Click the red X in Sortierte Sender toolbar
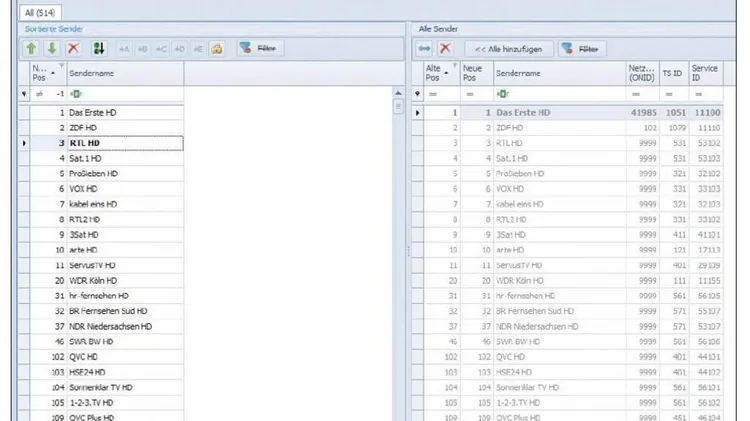The image size is (750, 421). tap(73, 48)
